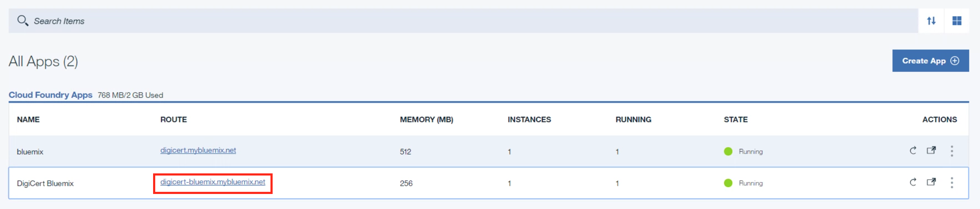Click the Create App button

click(930, 61)
